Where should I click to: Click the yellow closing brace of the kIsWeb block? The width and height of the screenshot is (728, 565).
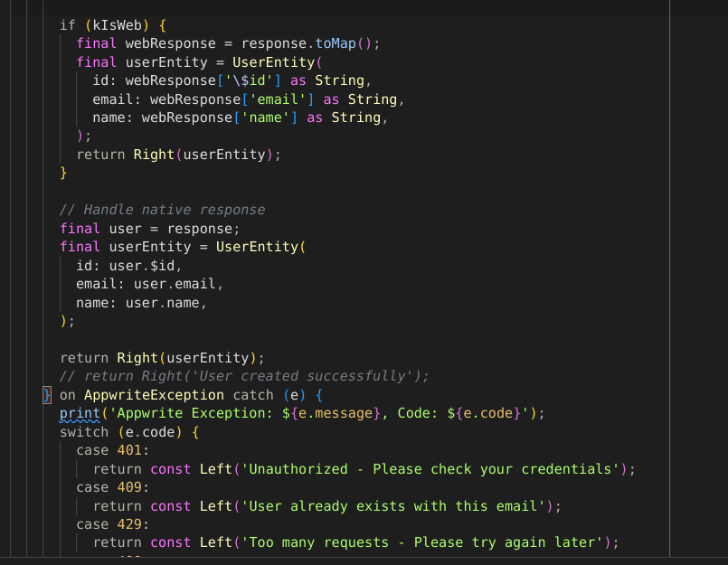pyautogui.click(x=63, y=174)
